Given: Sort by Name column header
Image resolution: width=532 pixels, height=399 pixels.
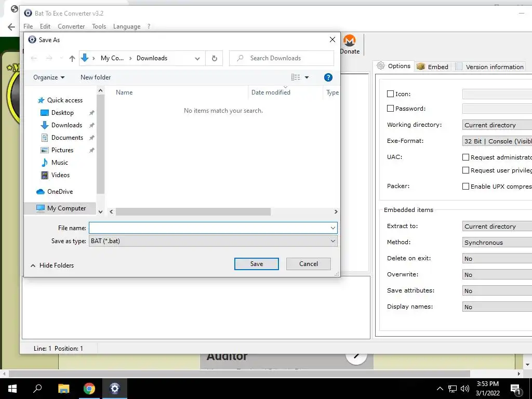Looking at the screenshot, I should pos(124,92).
